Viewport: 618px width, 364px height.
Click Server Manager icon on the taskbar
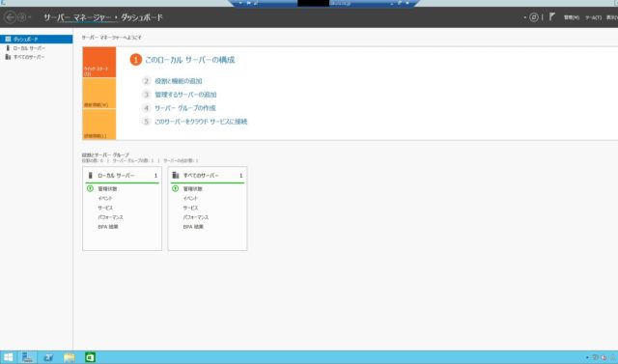click(x=27, y=357)
